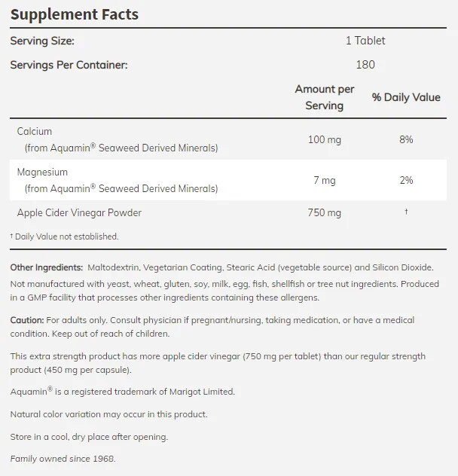Click the % Daily Value column header

pyautogui.click(x=406, y=97)
